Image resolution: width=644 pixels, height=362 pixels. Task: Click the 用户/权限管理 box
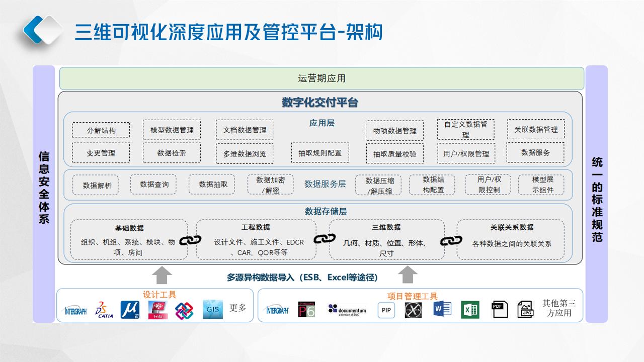coord(465,153)
